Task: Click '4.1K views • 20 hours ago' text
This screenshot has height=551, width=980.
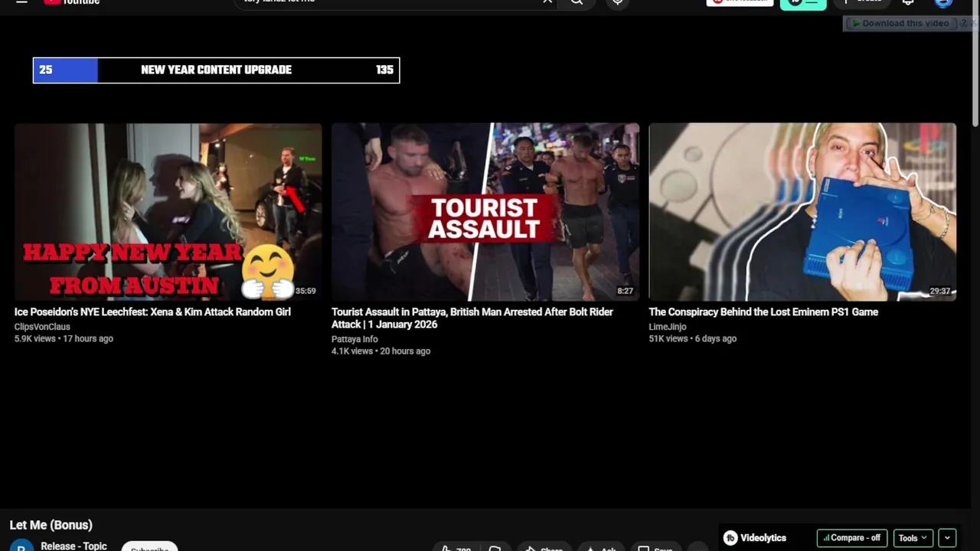Action: click(381, 351)
